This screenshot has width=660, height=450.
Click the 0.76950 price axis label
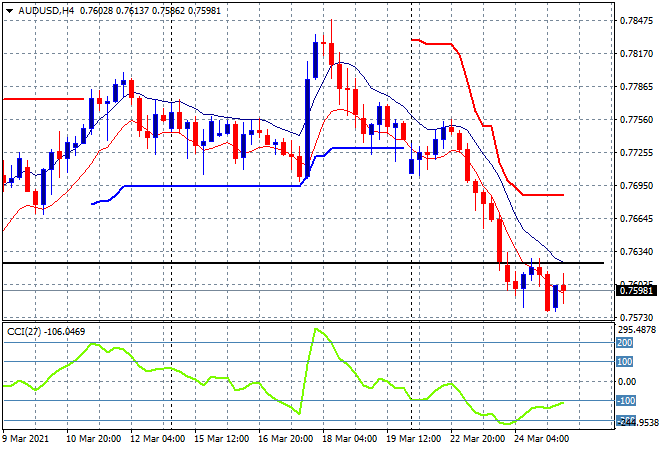click(x=636, y=186)
